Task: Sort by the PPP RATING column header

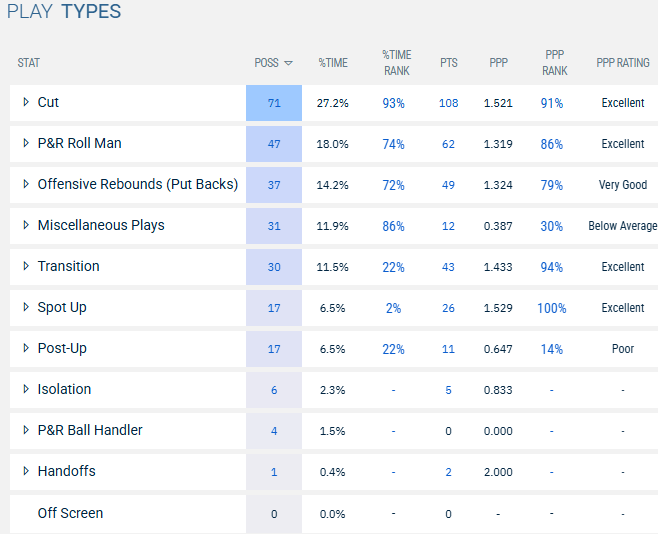Action: tap(622, 63)
